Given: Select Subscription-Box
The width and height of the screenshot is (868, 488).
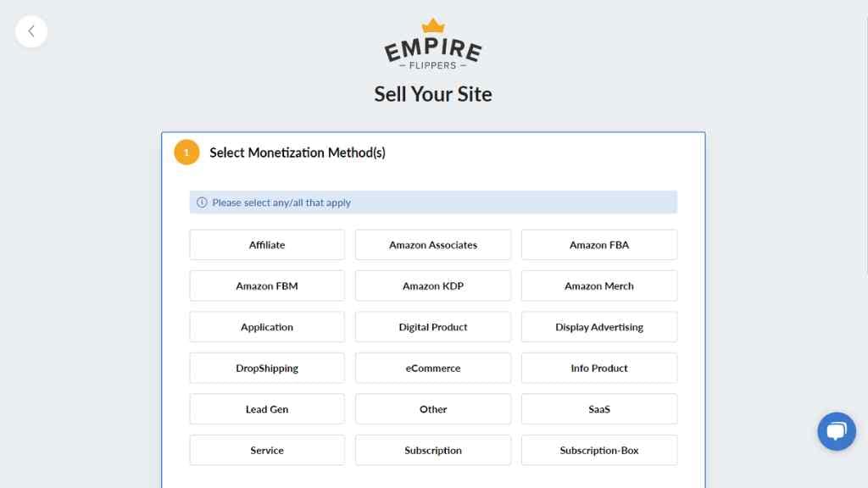Looking at the screenshot, I should tap(598, 450).
